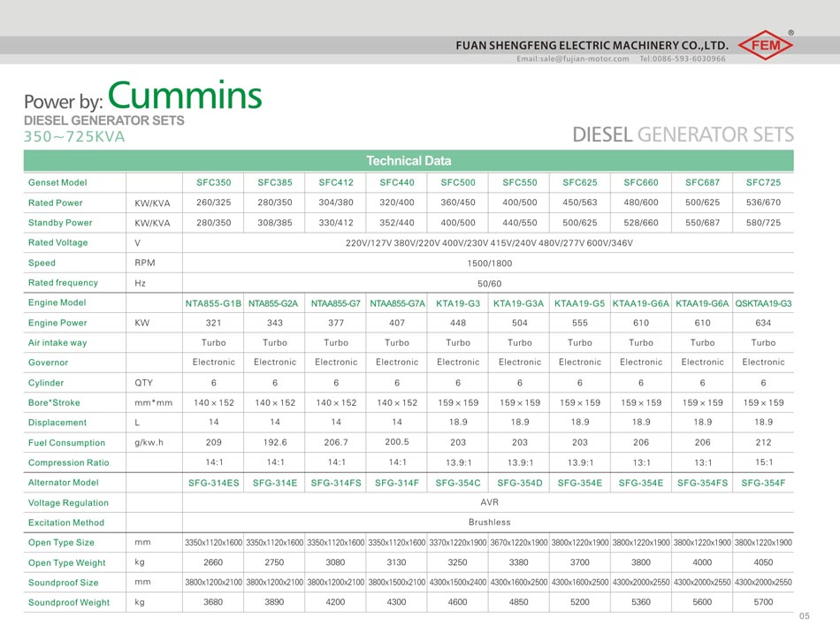Image resolution: width=840 pixels, height=634 pixels.
Task: Click the Standby Power row label
Action: 60,223
